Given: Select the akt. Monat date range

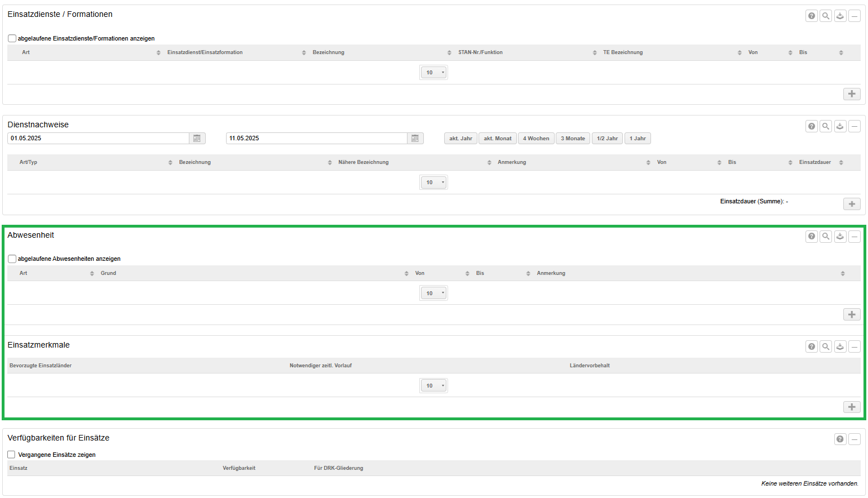Looking at the screenshot, I should tap(497, 139).
